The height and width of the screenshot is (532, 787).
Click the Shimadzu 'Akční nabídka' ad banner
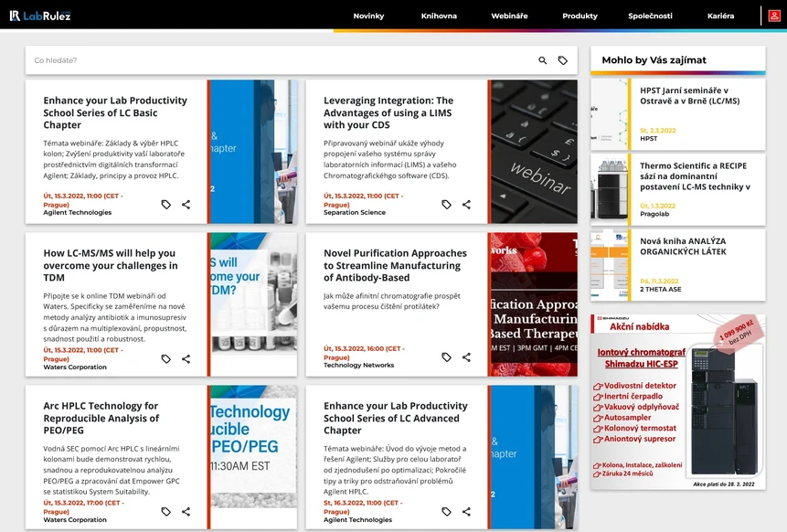tap(678, 402)
